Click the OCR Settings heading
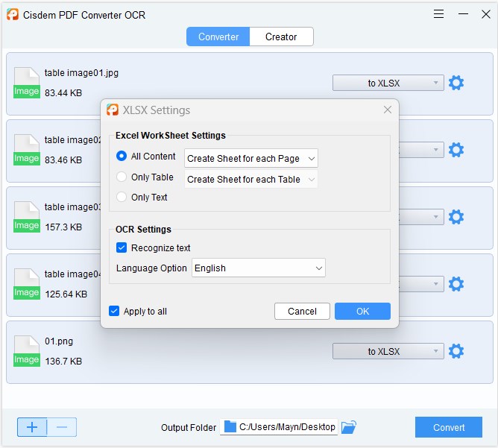Screen dimensions: 498x448 (x=143, y=230)
